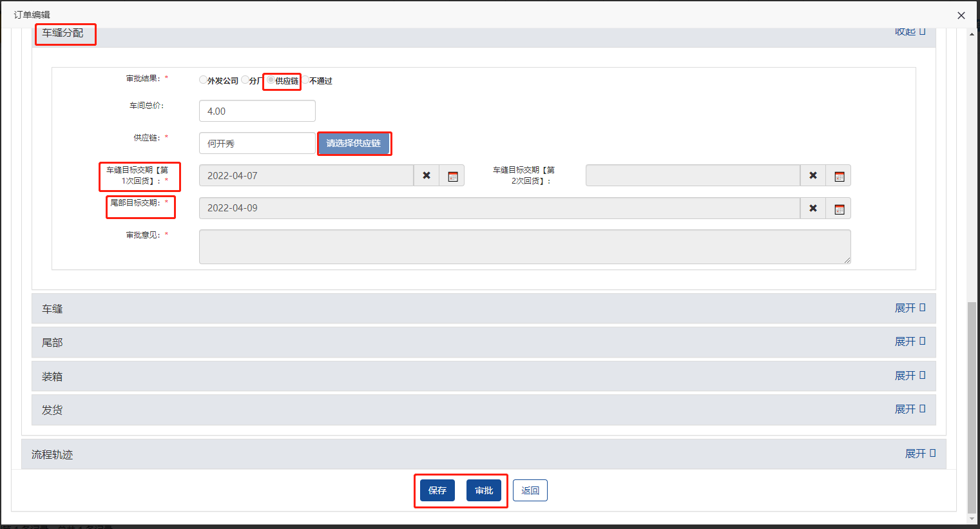Close the 订单编辑 dialog
Image resolution: width=980 pixels, height=529 pixels.
coord(961,15)
